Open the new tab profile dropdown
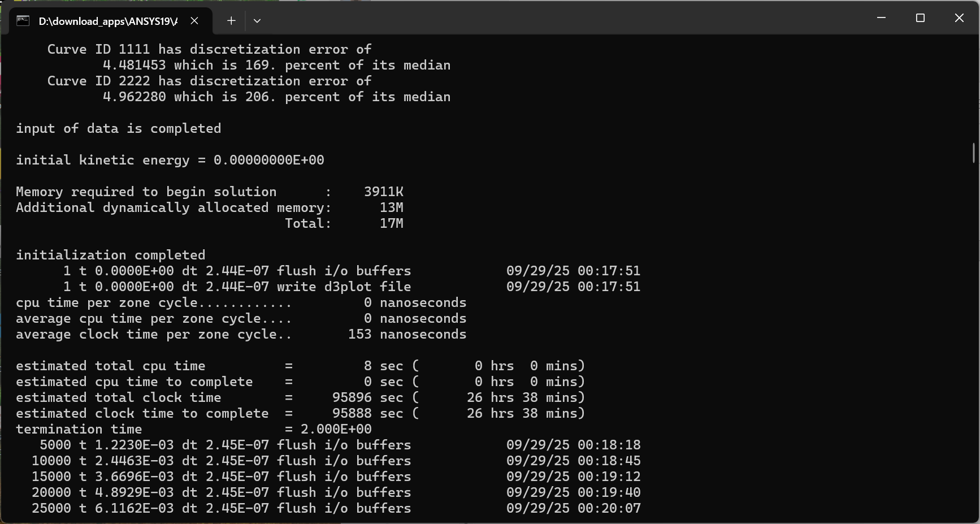Viewport: 980px width, 524px height. (257, 21)
